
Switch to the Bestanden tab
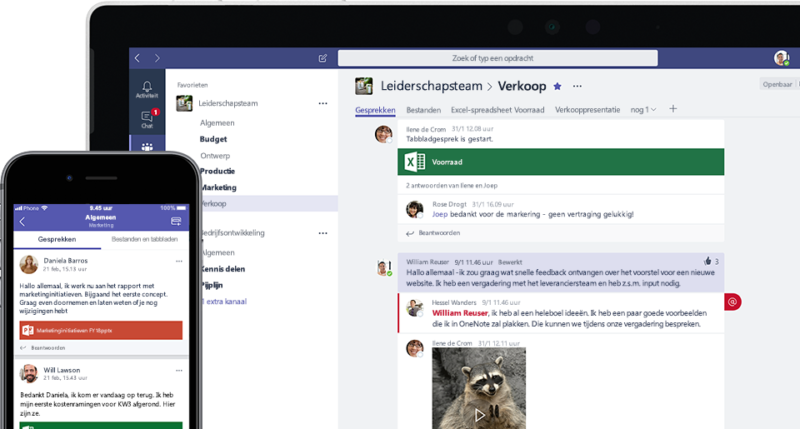423,110
